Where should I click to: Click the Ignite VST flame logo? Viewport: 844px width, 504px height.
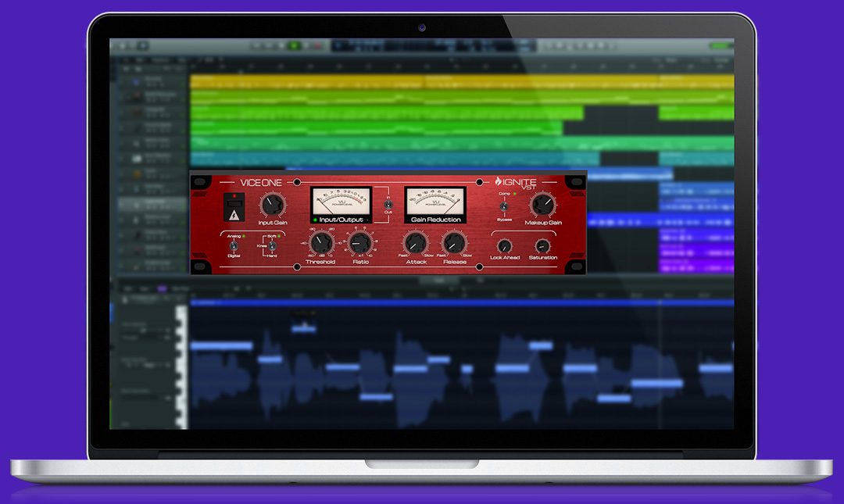pyautogui.click(x=498, y=181)
